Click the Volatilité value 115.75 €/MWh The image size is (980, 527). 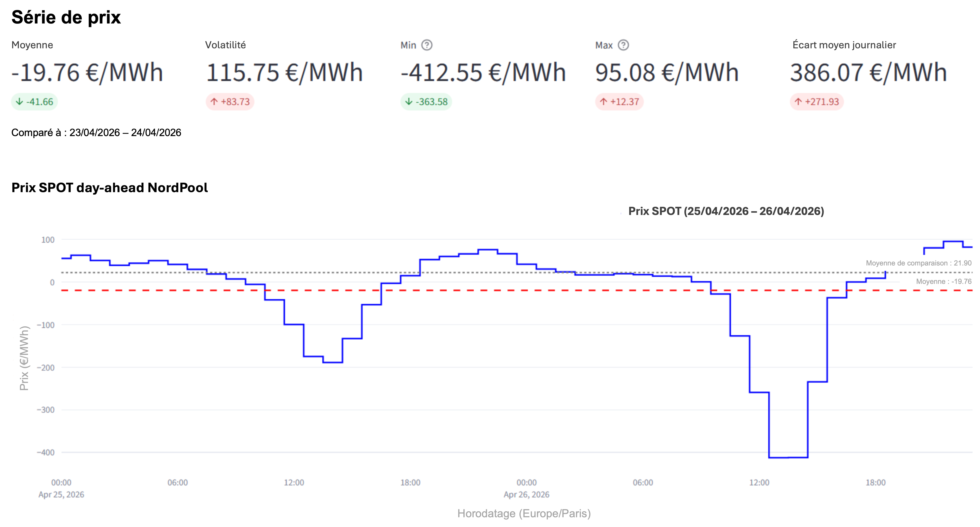click(x=284, y=72)
